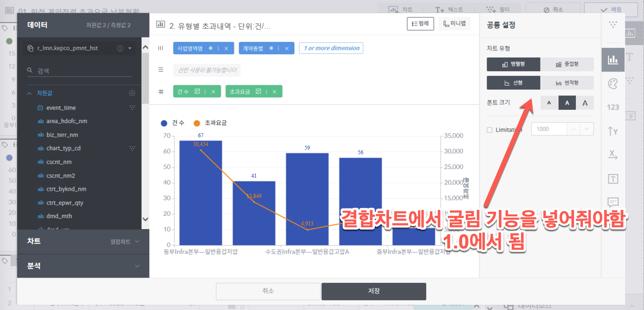
Task: Open the r_lmn.kepco_pmnt_hst datasource dropdown
Action: point(130,48)
